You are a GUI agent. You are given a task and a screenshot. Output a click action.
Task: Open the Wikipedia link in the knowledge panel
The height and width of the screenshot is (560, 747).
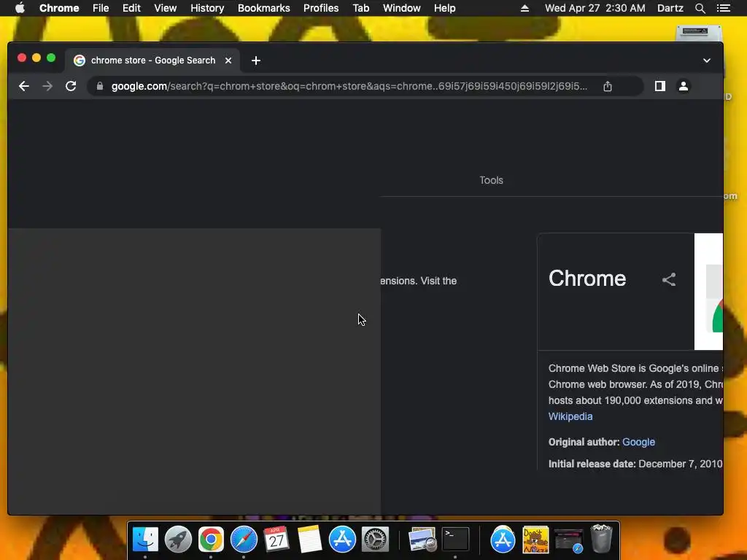click(570, 416)
